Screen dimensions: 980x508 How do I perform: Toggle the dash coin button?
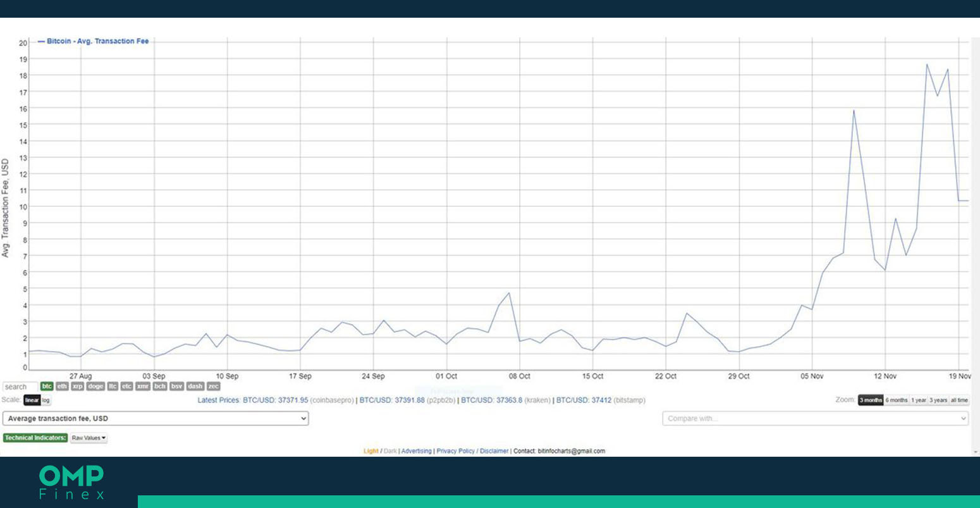pyautogui.click(x=195, y=386)
